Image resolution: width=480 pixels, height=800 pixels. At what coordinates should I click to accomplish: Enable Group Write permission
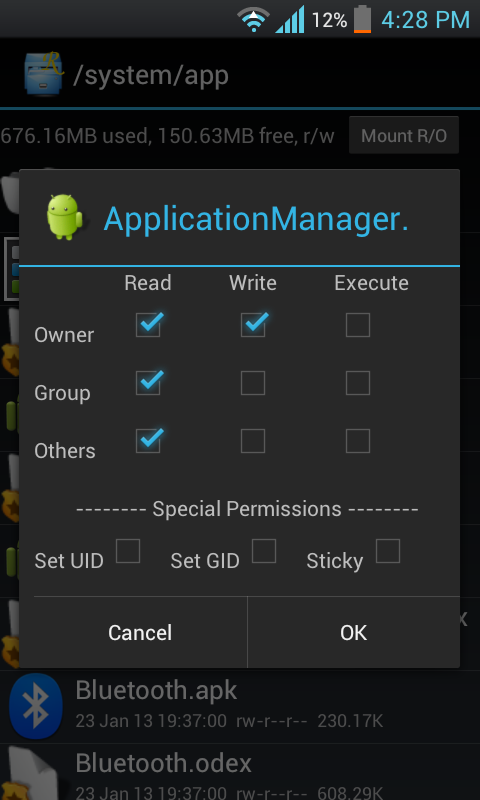tap(253, 383)
